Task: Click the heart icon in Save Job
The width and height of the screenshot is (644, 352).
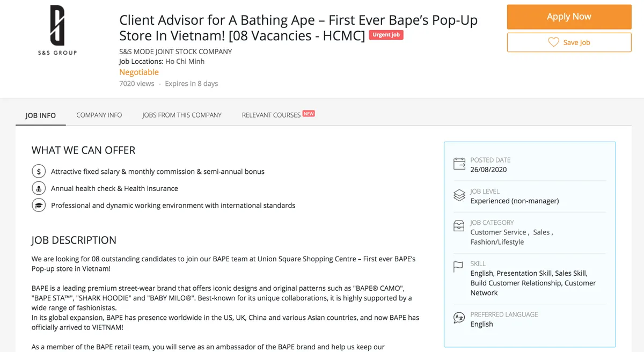Action: [553, 42]
